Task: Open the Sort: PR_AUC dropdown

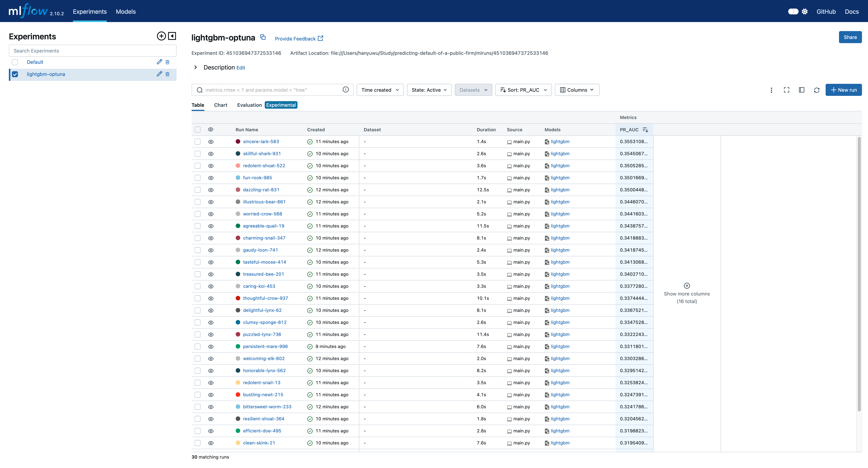Action: 523,90
